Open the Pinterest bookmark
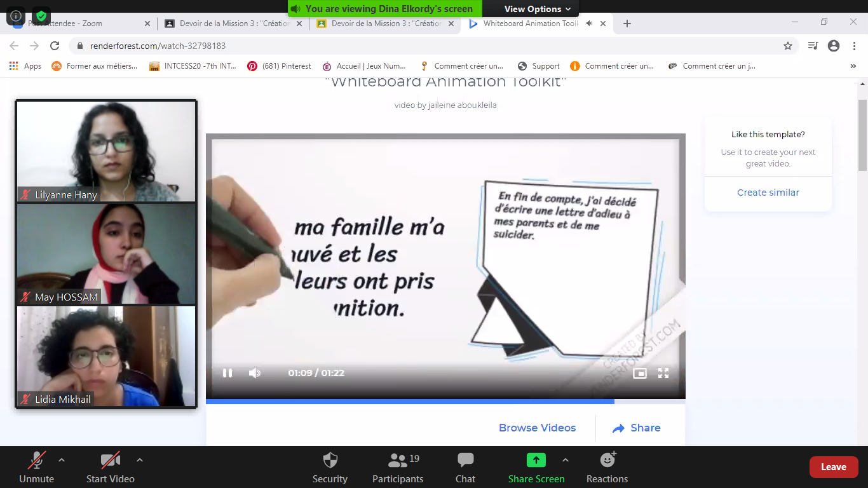The height and width of the screenshot is (488, 868). (279, 66)
